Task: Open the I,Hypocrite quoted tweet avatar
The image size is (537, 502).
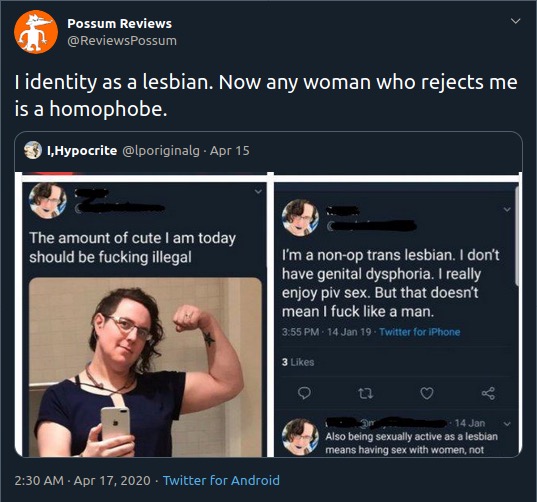Action: [x=33, y=150]
